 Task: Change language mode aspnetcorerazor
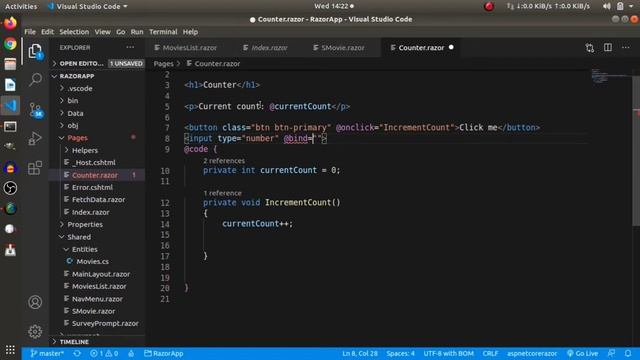tap(532, 353)
